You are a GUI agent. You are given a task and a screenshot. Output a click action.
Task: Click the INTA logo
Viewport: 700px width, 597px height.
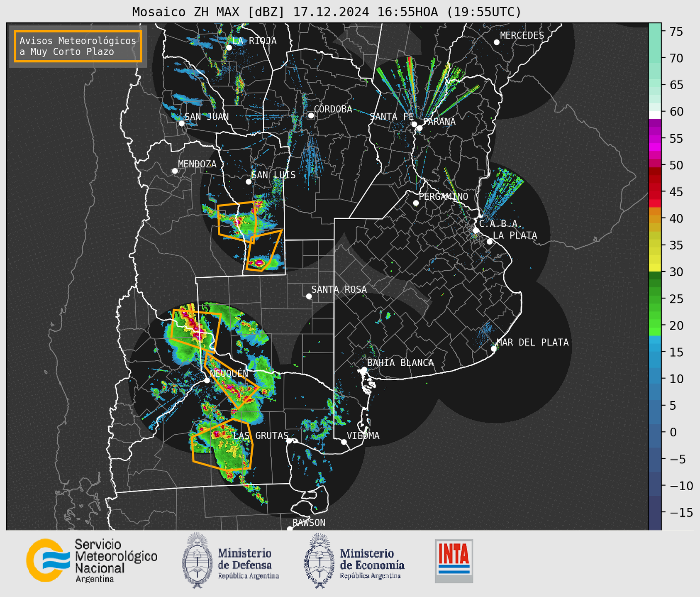pos(454,561)
